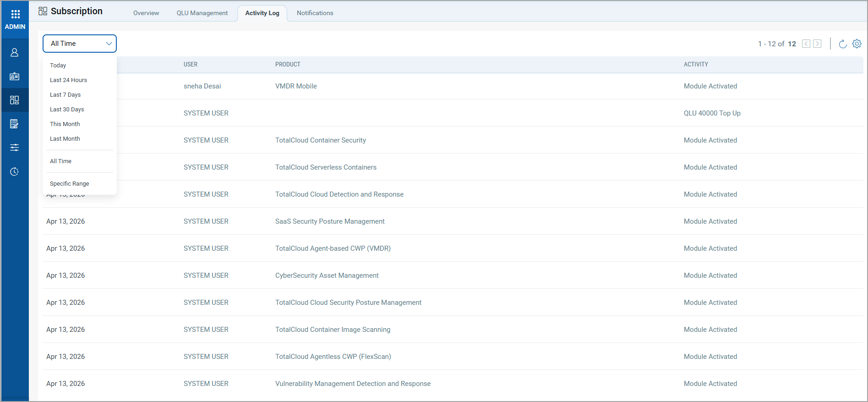Click the ACTIVITY column header
The height and width of the screenshot is (402, 868).
pos(696,65)
